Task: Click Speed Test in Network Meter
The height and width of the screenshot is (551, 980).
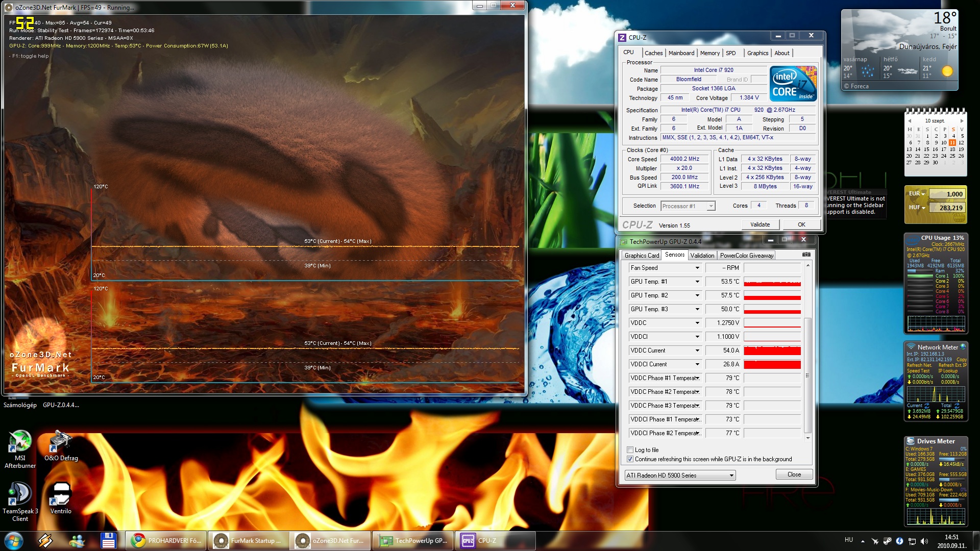Action: tap(918, 371)
